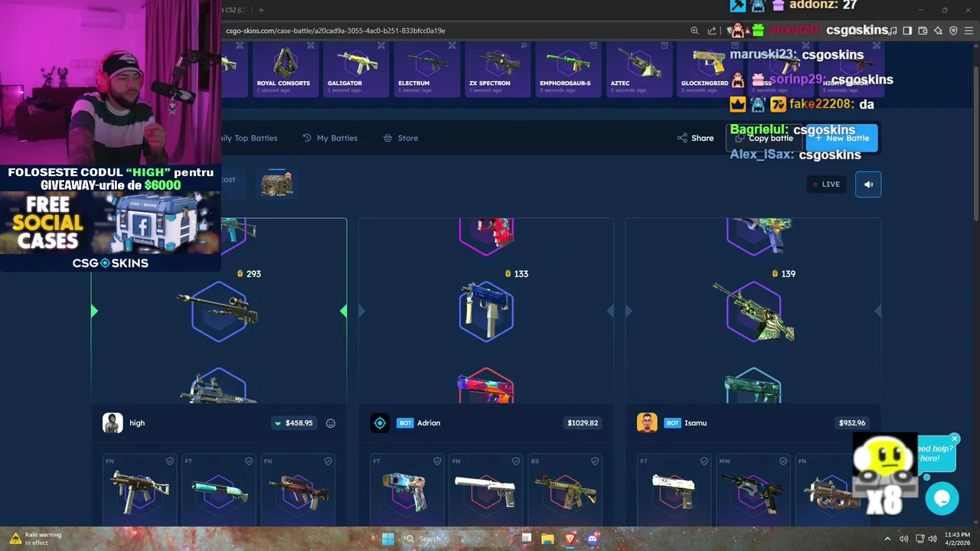Click shield icon on Adrian's FT pistol card

(x=436, y=461)
